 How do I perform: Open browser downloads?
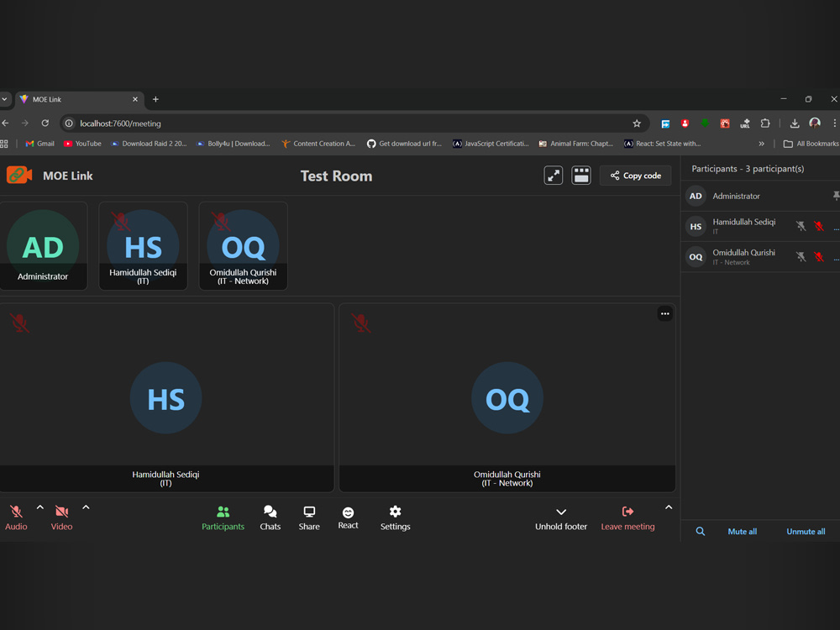click(x=795, y=123)
